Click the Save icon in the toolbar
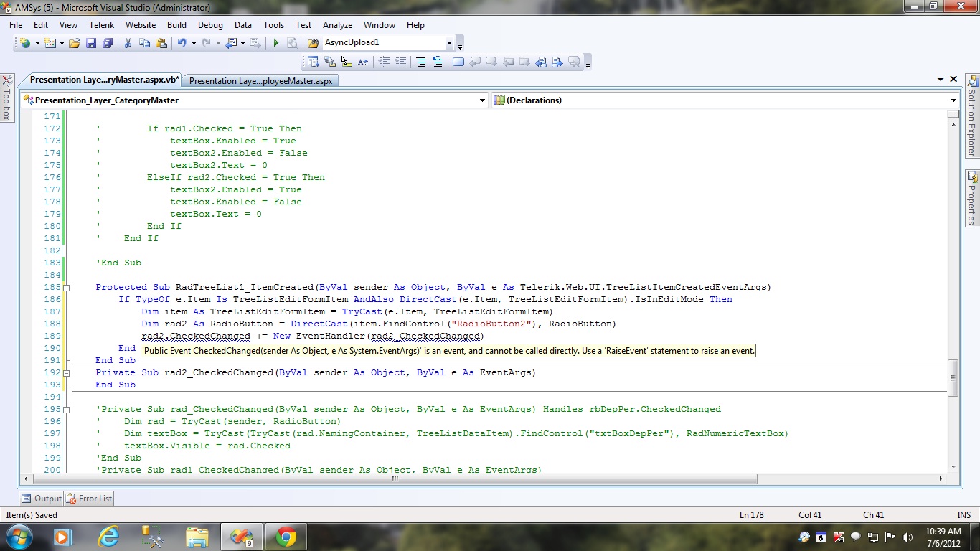The width and height of the screenshot is (980, 551). (91, 43)
